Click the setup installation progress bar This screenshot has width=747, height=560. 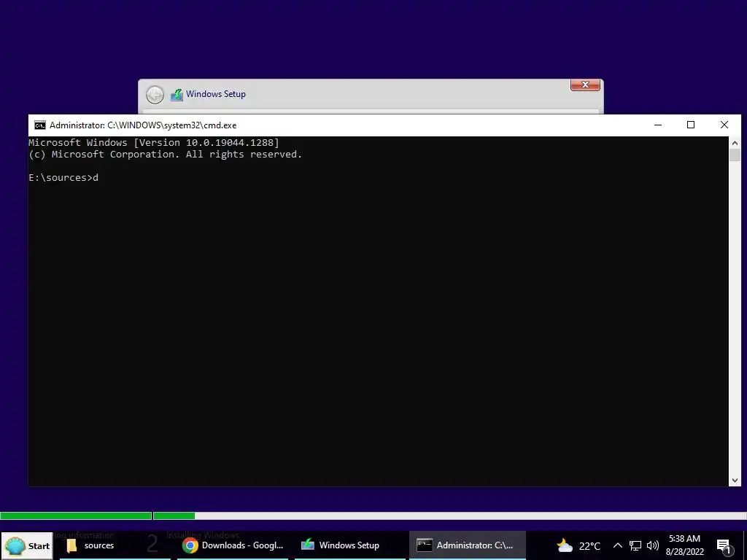coord(373,516)
